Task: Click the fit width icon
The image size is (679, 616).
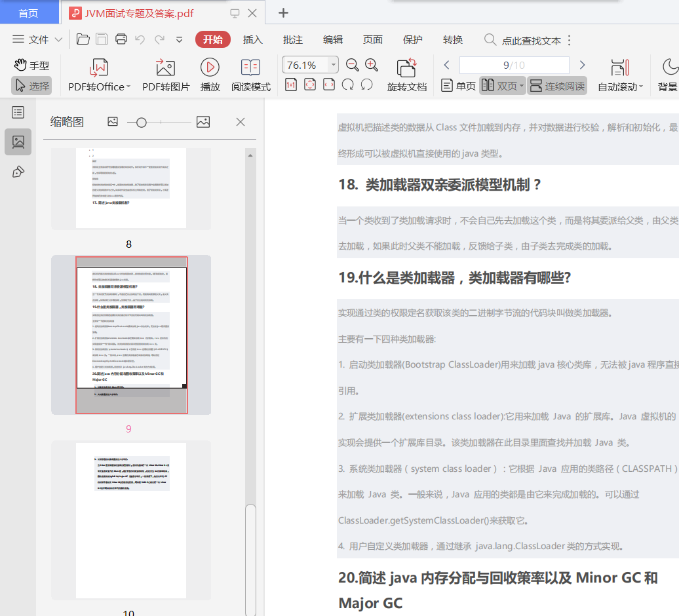Action: [x=329, y=85]
